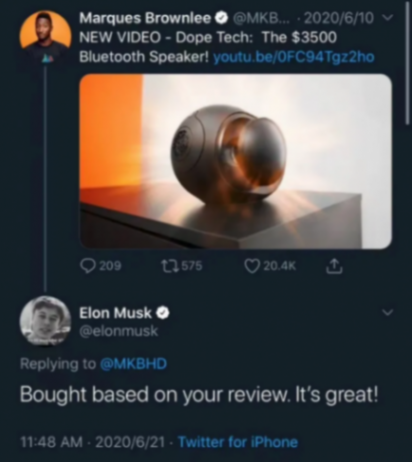
Task: Like the tweet with 20.4K hearts
Action: (x=252, y=266)
